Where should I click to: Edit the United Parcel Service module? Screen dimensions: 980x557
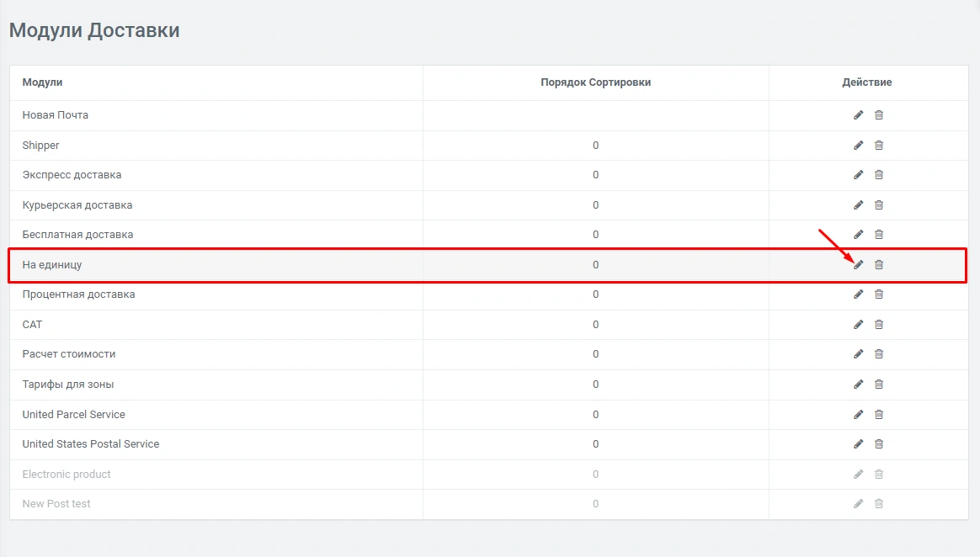[x=858, y=415]
